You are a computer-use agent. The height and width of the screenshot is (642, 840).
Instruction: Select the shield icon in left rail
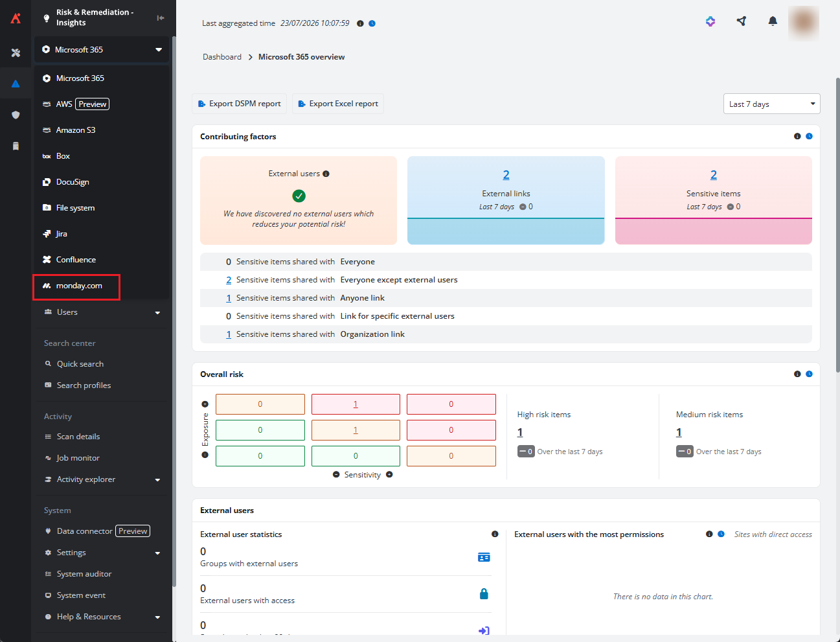pos(16,115)
